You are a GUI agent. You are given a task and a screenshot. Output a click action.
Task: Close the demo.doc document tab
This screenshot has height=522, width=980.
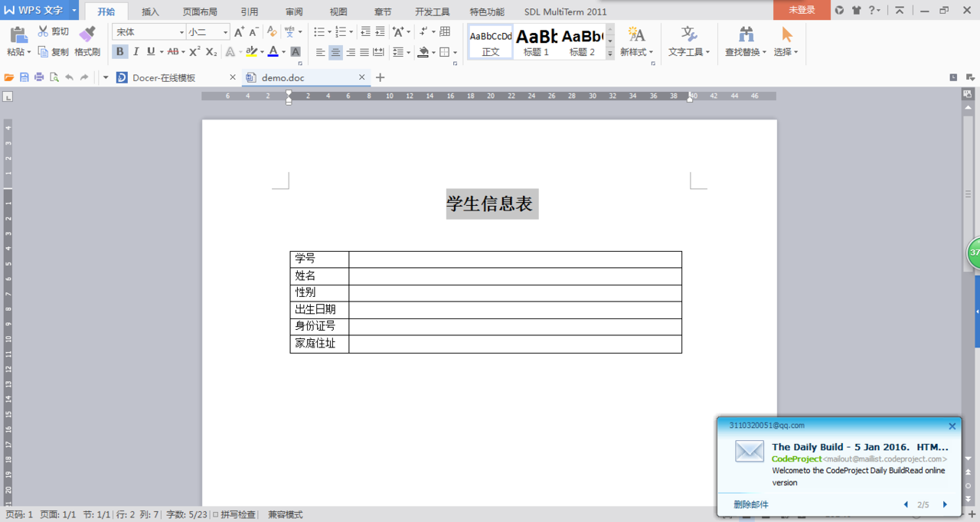[x=362, y=77]
